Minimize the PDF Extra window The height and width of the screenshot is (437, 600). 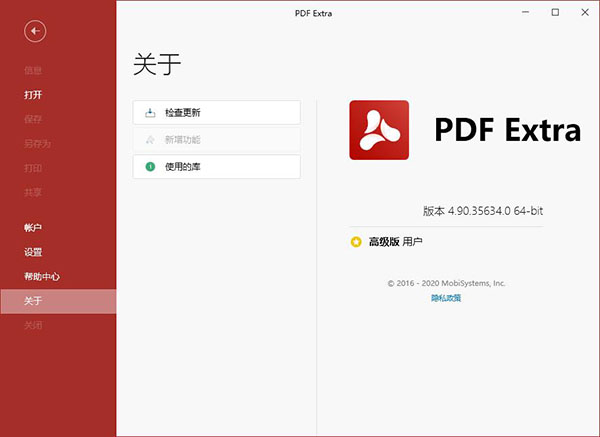(525, 12)
